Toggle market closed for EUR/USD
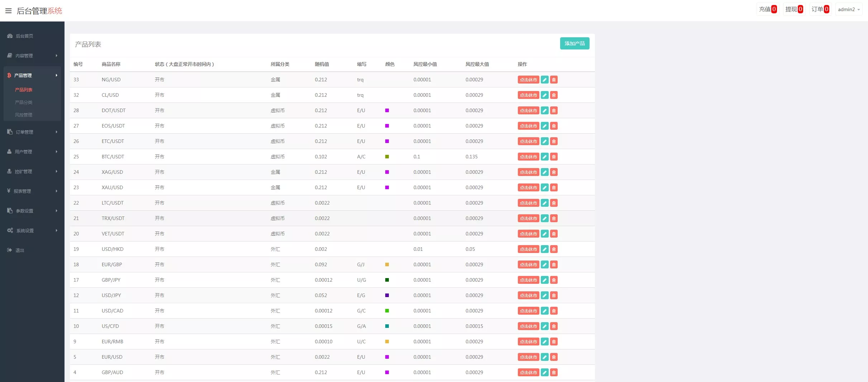The width and height of the screenshot is (868, 382). click(x=528, y=357)
